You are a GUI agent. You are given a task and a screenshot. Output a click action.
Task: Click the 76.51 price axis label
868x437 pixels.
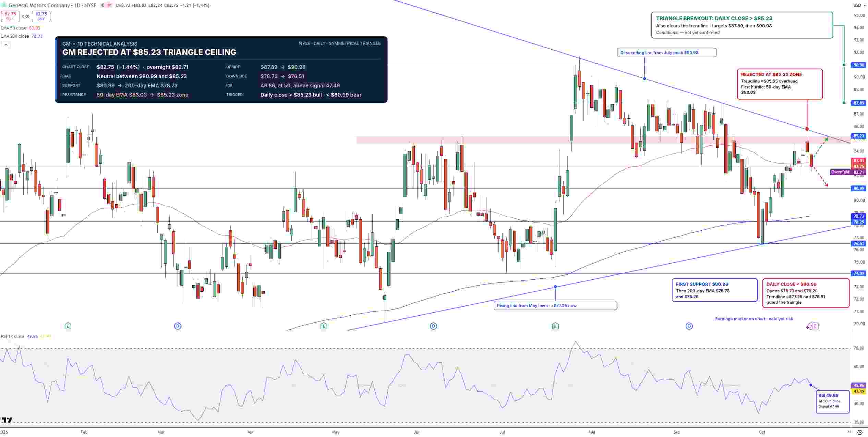point(859,243)
